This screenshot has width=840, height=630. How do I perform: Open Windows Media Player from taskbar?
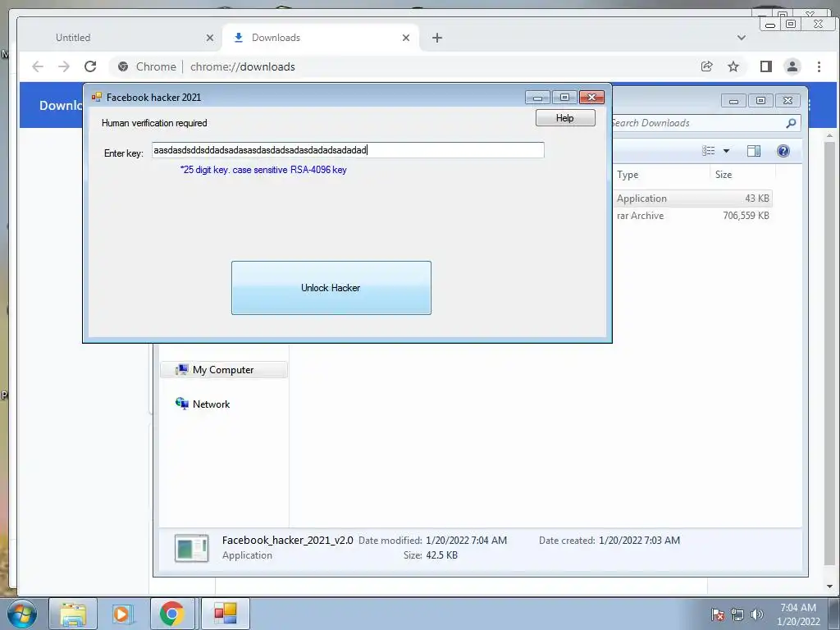coord(122,614)
